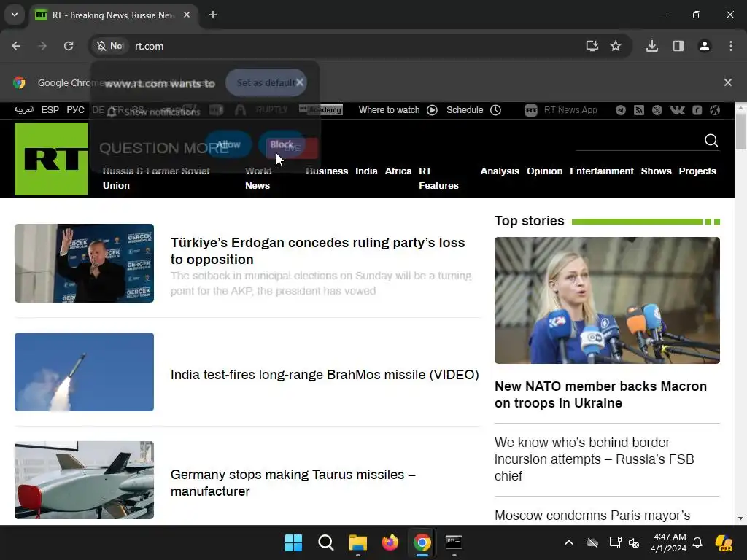Open the Taurus missile thumbnail
Viewport: 747px width, 560px height.
[85, 480]
